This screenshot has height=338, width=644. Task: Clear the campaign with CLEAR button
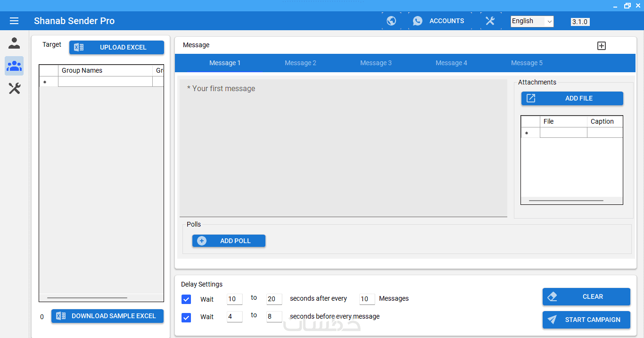(x=586, y=296)
